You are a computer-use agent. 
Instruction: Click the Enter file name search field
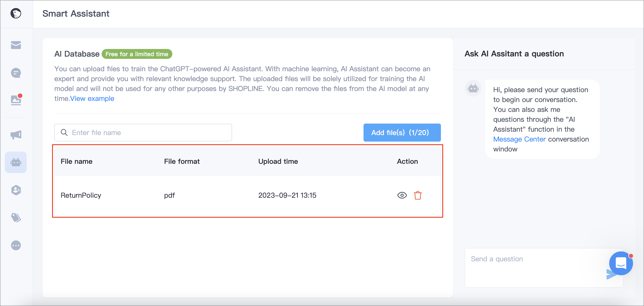click(x=143, y=133)
